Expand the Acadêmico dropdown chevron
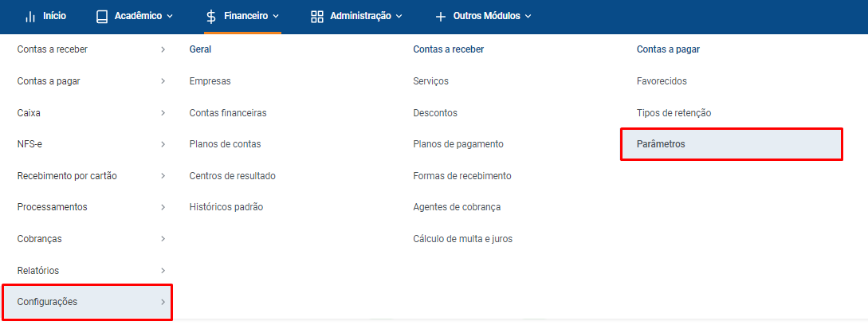Image resolution: width=868 pixels, height=325 pixels. pyautogui.click(x=170, y=17)
